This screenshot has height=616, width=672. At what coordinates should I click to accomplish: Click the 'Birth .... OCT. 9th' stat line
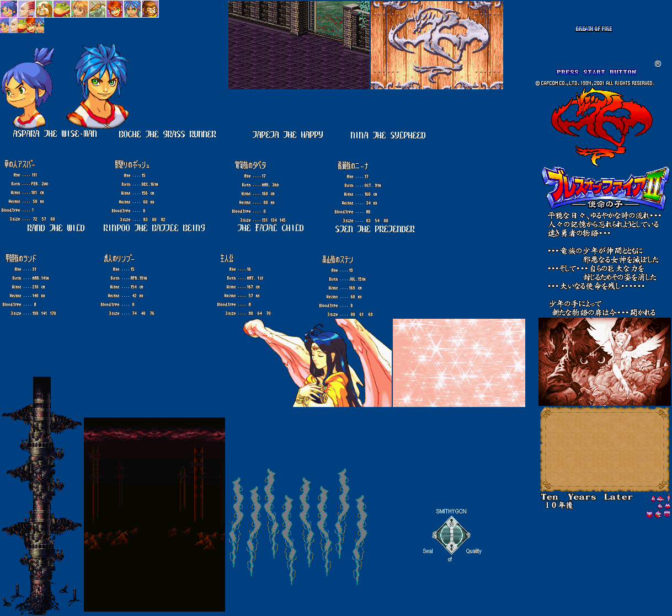click(363, 185)
